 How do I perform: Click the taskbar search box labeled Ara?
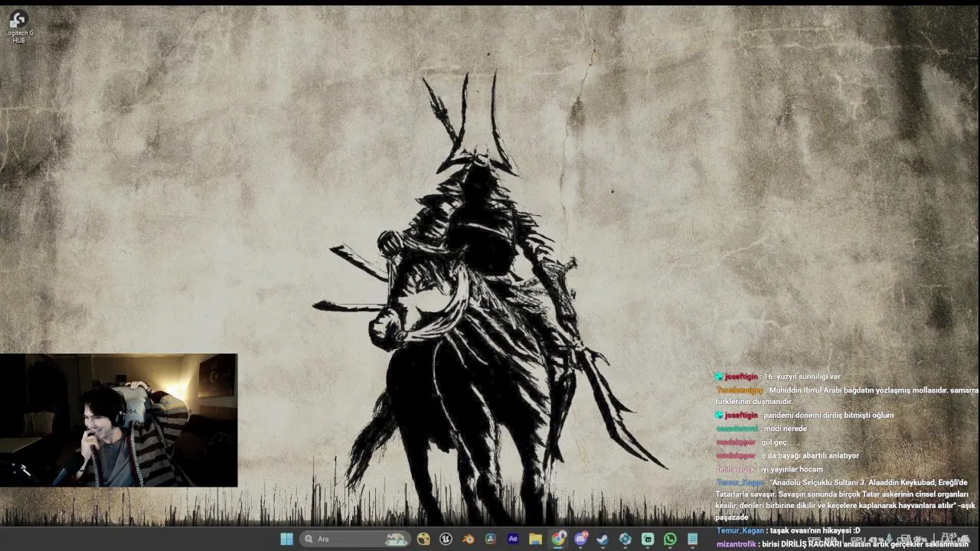(x=355, y=539)
